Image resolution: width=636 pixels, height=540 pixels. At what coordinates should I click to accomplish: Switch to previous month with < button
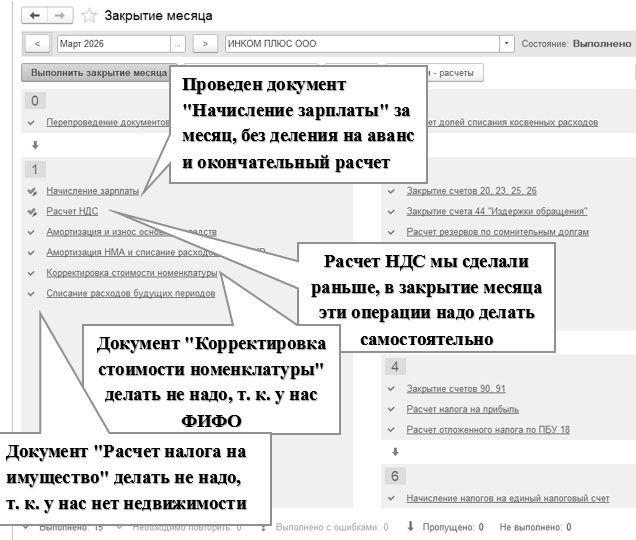[37, 44]
